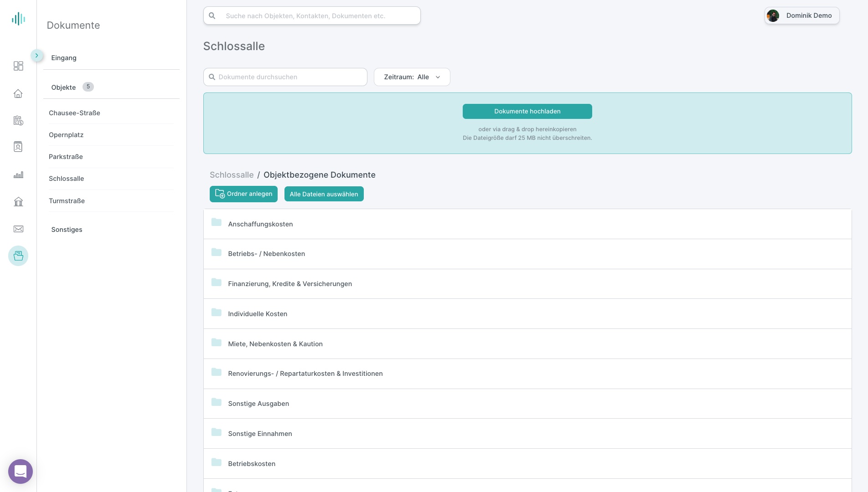Click the Dominik Demo avatar picture
Image resolution: width=868 pixels, height=492 pixels.
pos(773,15)
